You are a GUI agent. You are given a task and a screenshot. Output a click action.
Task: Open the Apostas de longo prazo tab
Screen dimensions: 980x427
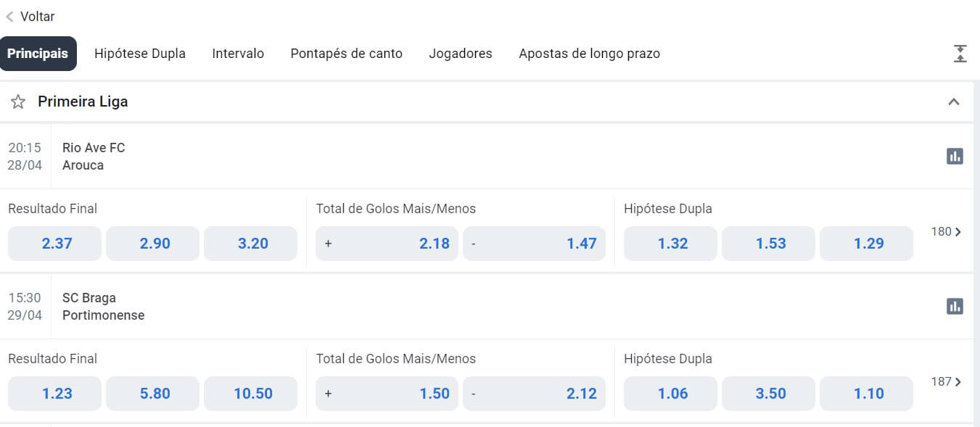coord(589,54)
